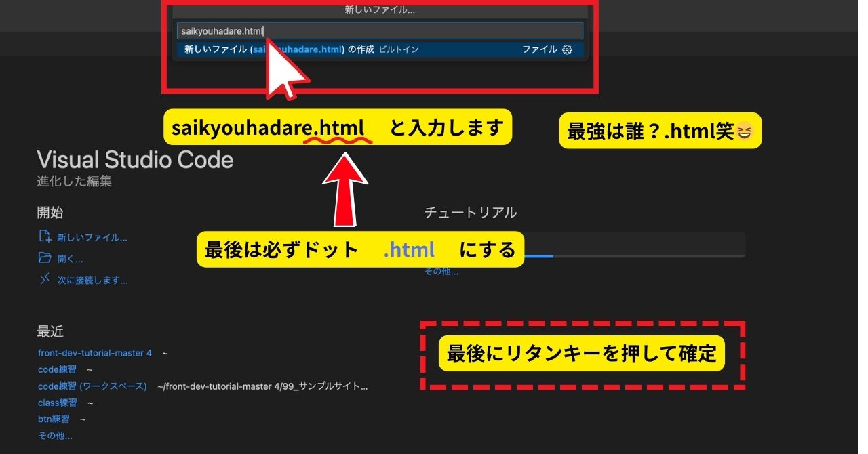Select the 新しいファイル (saikyouhadare.html) の作成 suggestion row
The image size is (868, 454).
tap(380, 49)
